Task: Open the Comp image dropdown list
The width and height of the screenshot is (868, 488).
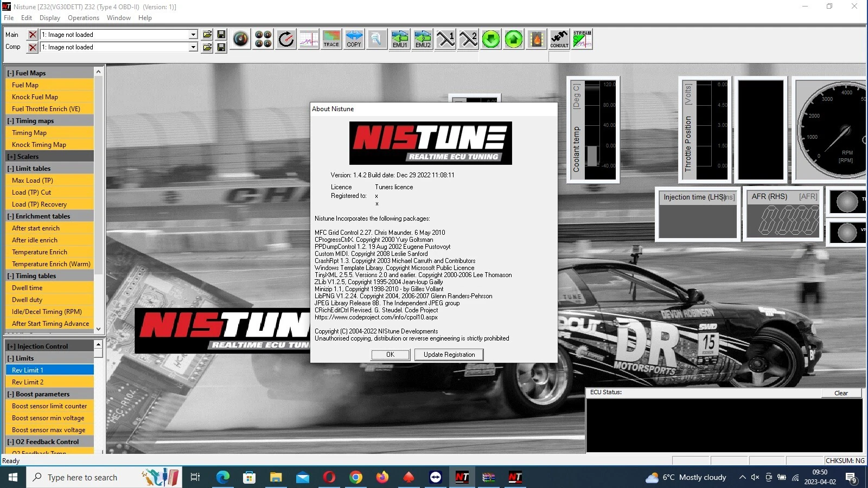Action: [x=193, y=47]
